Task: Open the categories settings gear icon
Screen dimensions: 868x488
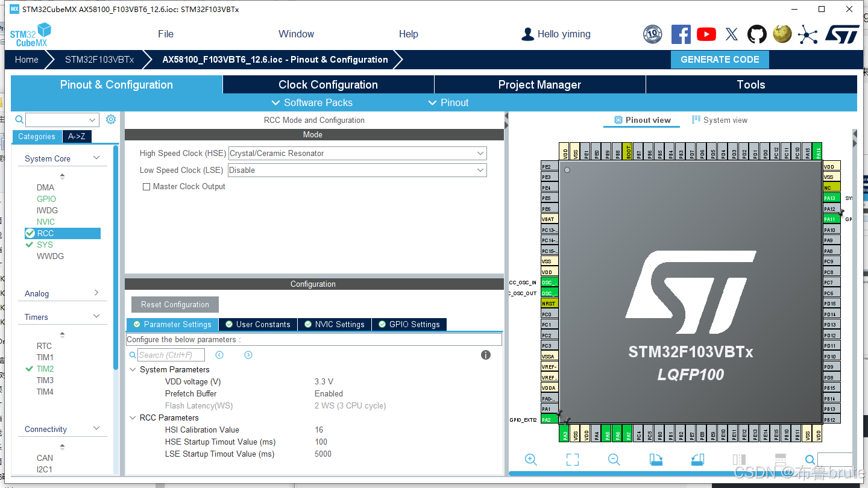Action: click(x=111, y=119)
